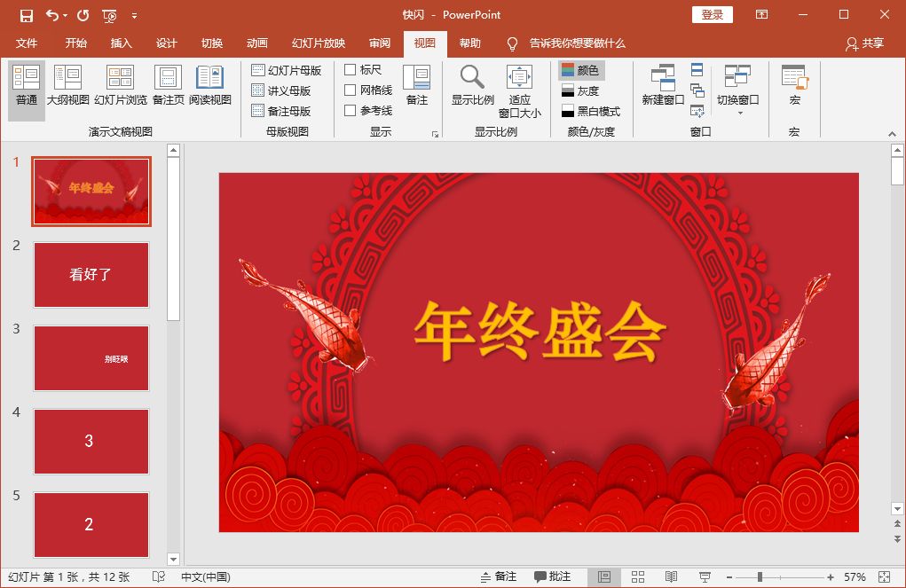Select slide 1 thumbnail 年终盛会
The width and height of the screenshot is (906, 588).
click(x=91, y=192)
